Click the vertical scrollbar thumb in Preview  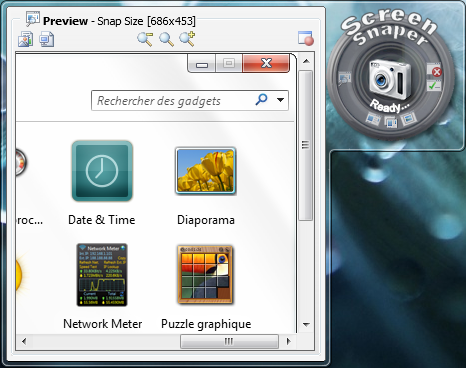click(x=305, y=145)
